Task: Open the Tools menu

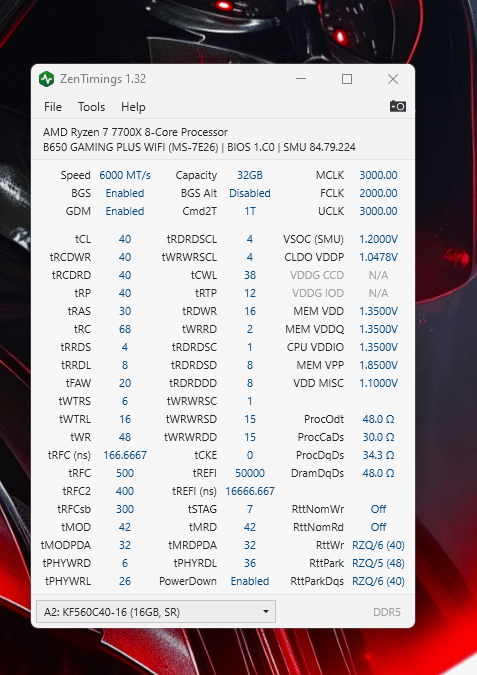Action: coord(91,107)
